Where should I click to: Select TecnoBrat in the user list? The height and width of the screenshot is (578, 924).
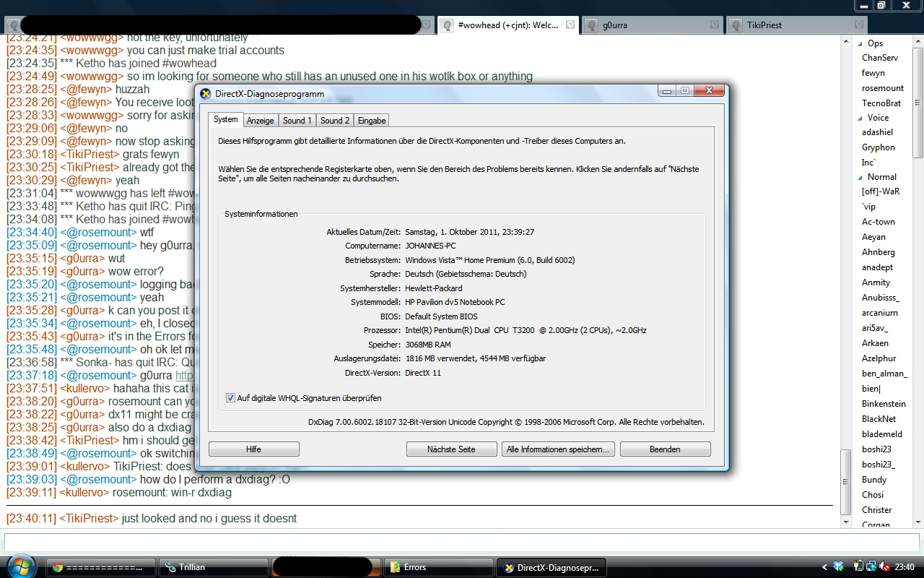881,103
